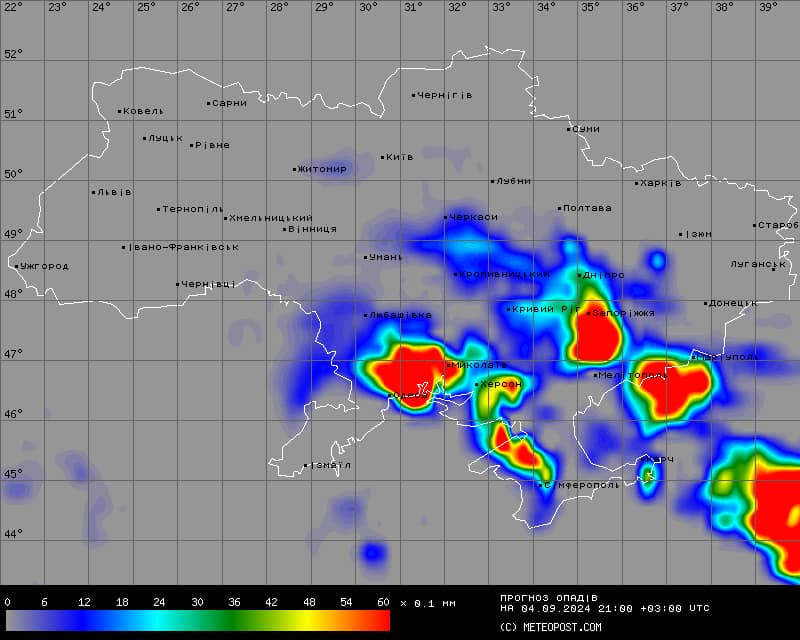Click the Івано-Франківськ city label

[183, 247]
